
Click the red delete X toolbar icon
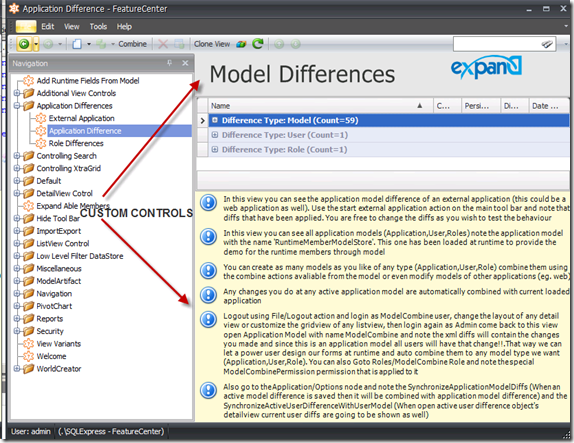(163, 44)
